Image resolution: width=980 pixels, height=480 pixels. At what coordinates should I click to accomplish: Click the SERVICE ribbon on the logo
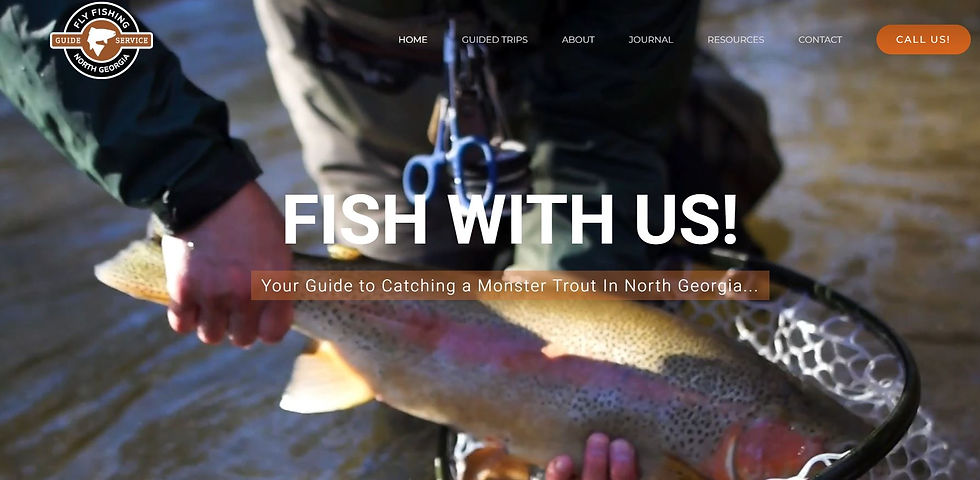(x=133, y=41)
